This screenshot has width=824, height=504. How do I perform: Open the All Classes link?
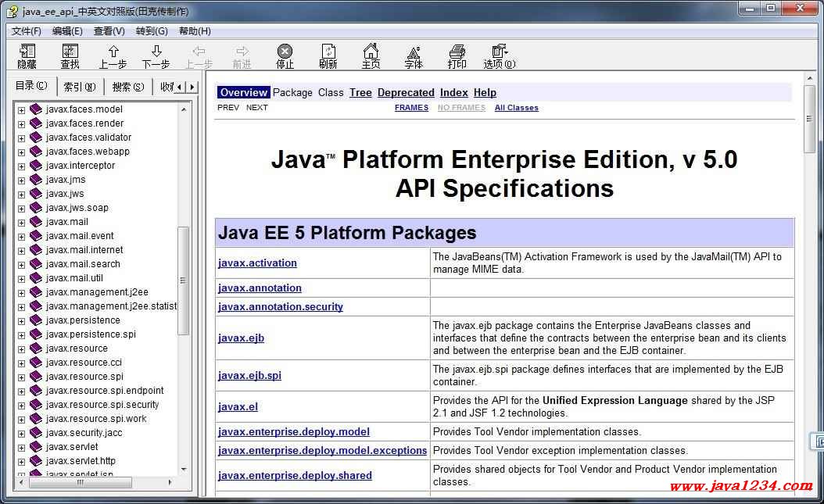517,108
